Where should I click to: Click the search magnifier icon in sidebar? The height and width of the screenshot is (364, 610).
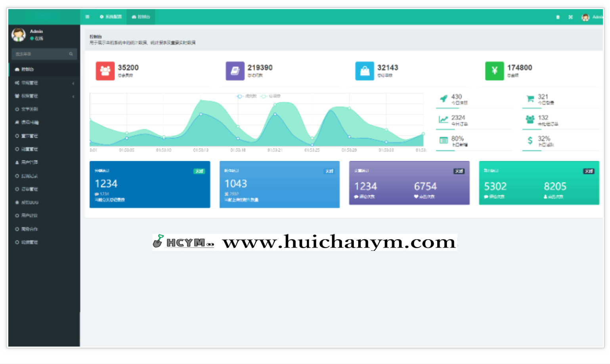71,54
